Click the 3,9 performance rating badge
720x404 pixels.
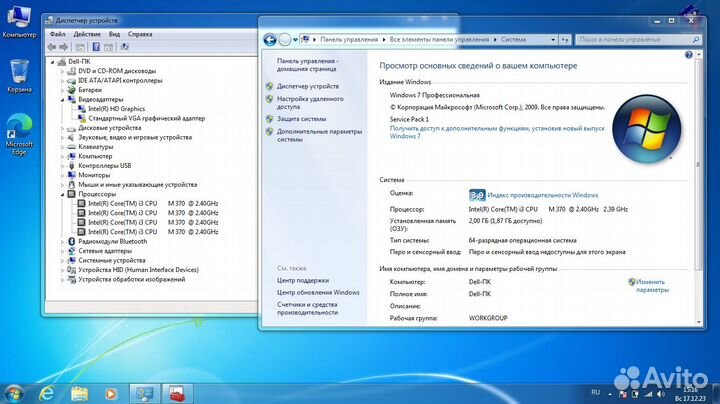point(477,195)
